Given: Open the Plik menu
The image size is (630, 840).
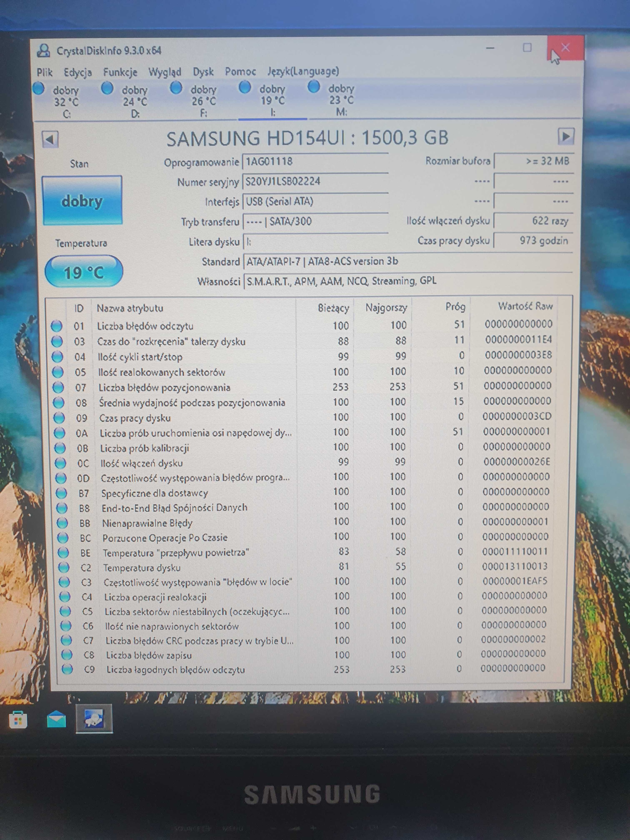Looking at the screenshot, I should [x=44, y=72].
